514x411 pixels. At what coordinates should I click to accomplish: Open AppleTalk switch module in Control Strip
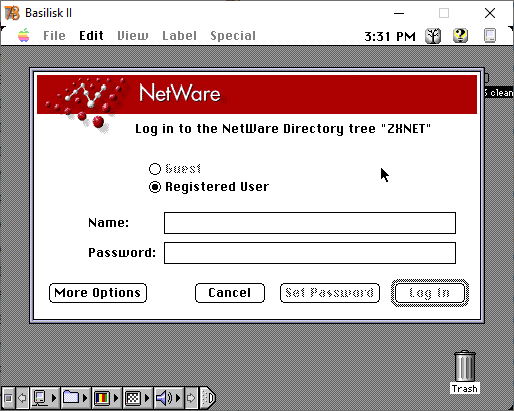pos(40,398)
